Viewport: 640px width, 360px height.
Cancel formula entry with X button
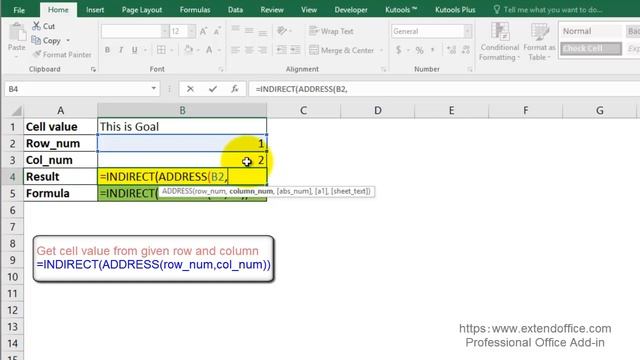tap(190, 89)
